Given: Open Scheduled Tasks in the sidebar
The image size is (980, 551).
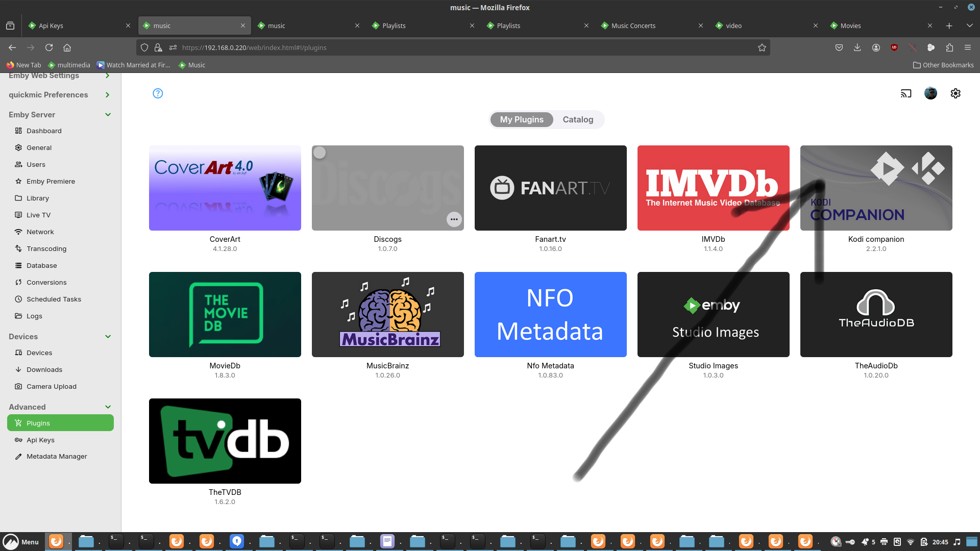Looking at the screenshot, I should click(x=54, y=299).
